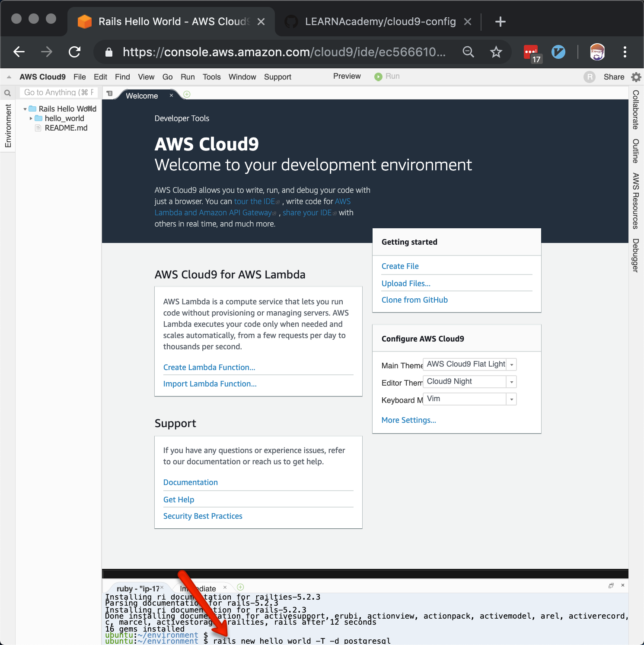Collapse the Cloud9 menu bar arrow
The height and width of the screenshot is (645, 644).
tap(9, 77)
